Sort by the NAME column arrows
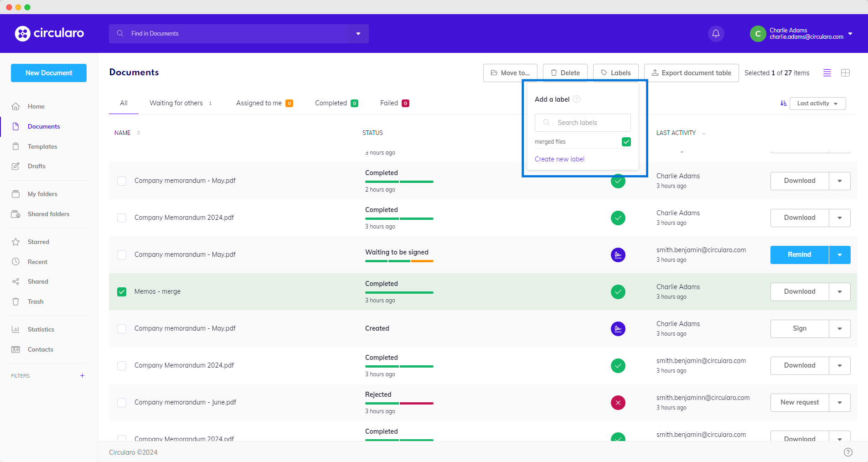This screenshot has height=462, width=868. [x=139, y=133]
